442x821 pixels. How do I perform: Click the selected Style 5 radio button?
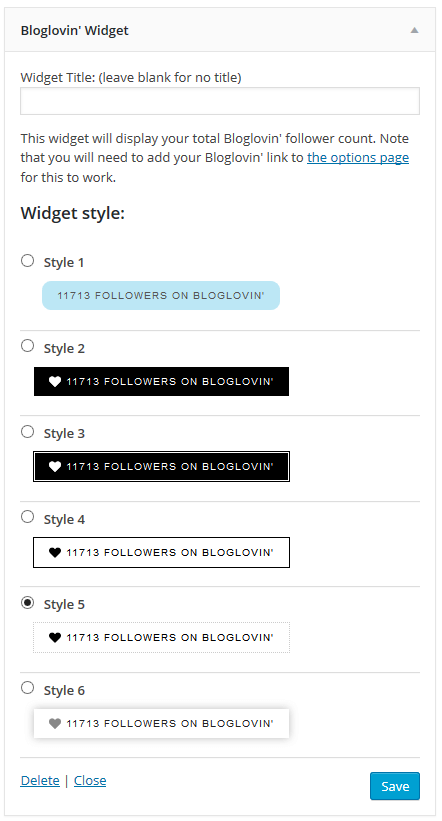tap(27, 603)
